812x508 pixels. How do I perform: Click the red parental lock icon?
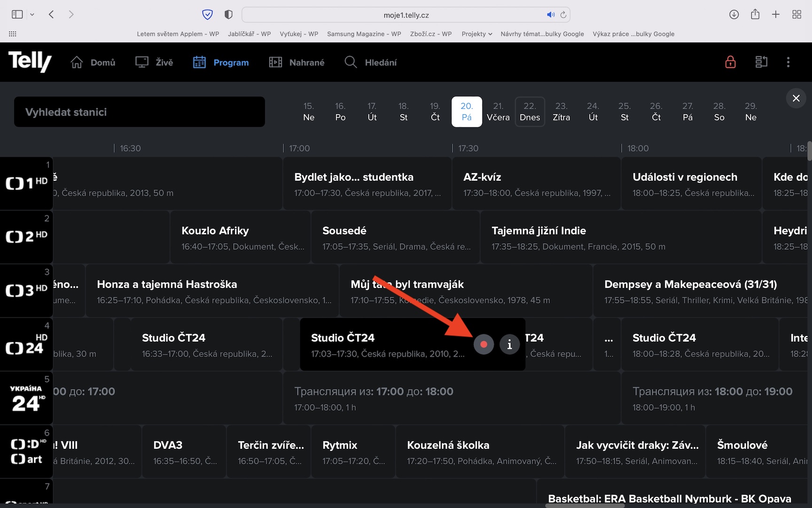(730, 62)
